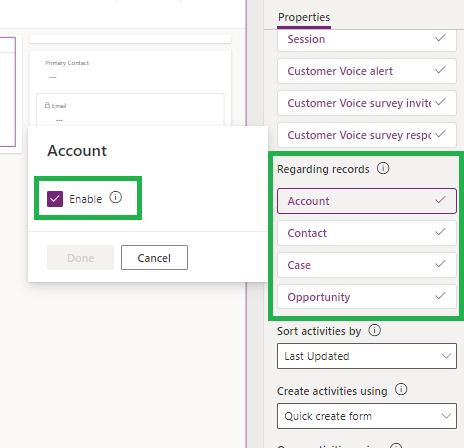
Task: Expand the Customer Voice survey invite item
Action: click(x=367, y=103)
